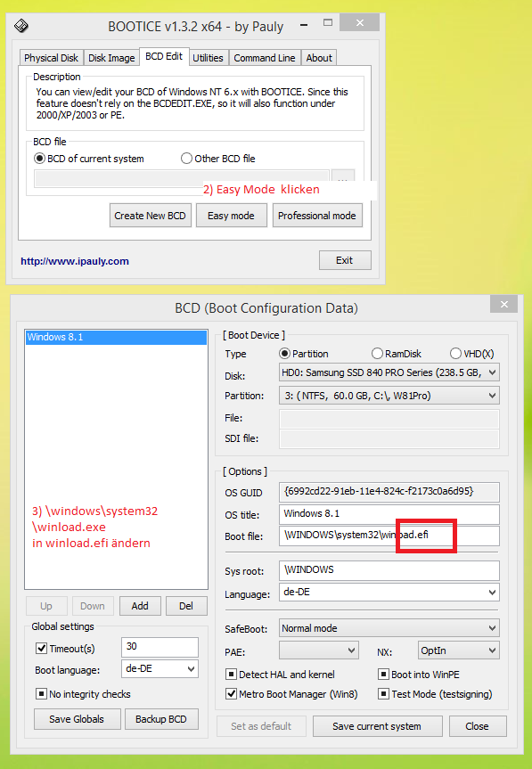Viewport: 532px width, 769px height.
Task: Choose Partition boot device type
Action: (x=304, y=354)
